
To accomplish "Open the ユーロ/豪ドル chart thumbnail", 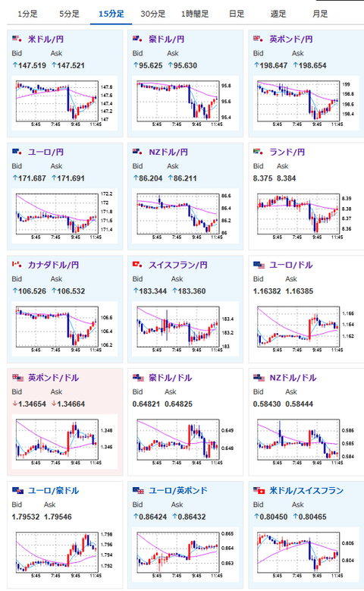I will pos(64,555).
